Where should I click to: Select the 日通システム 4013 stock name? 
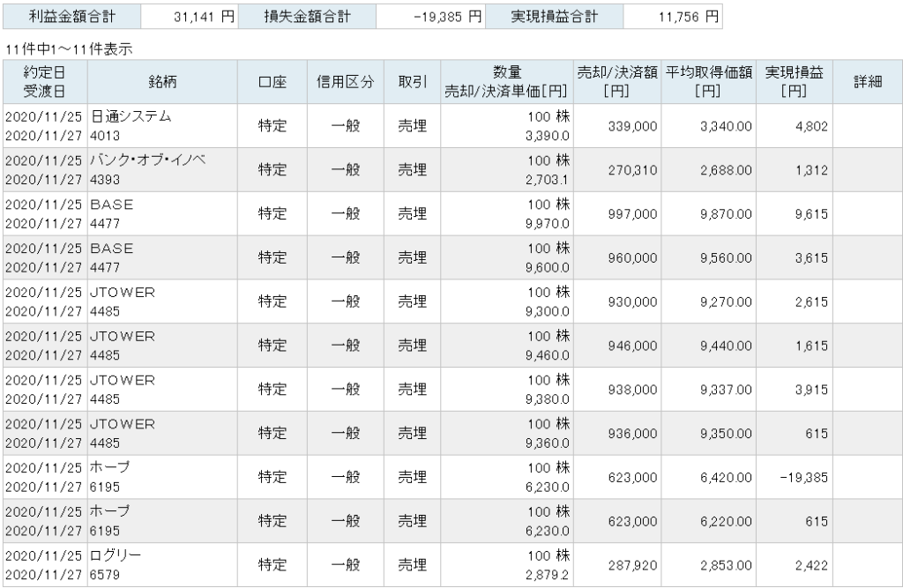131,125
